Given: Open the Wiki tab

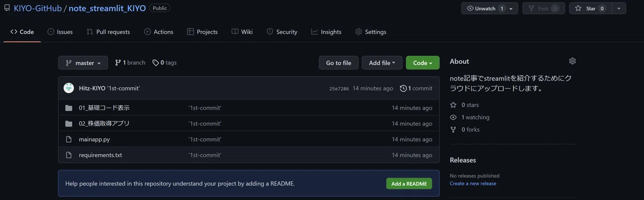Looking at the screenshot, I should click(x=242, y=32).
